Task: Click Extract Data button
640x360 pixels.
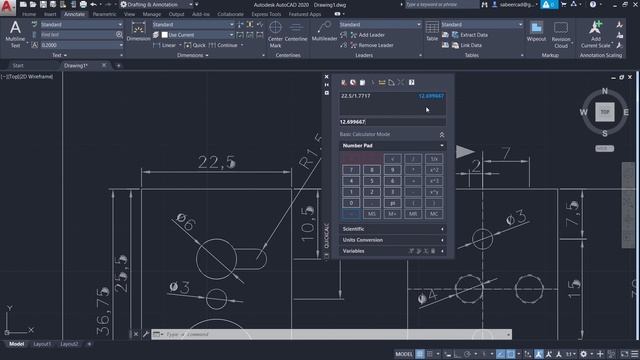Action: 470,35
